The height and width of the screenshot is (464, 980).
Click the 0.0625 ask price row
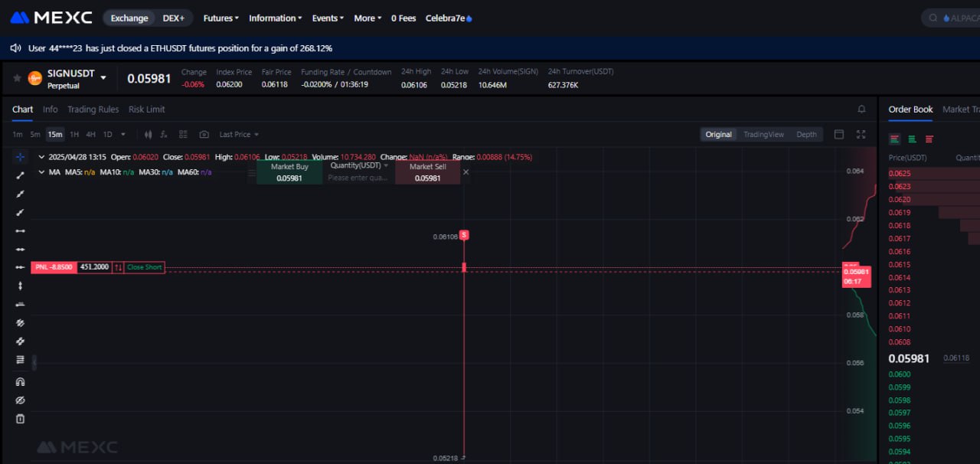[x=933, y=173]
